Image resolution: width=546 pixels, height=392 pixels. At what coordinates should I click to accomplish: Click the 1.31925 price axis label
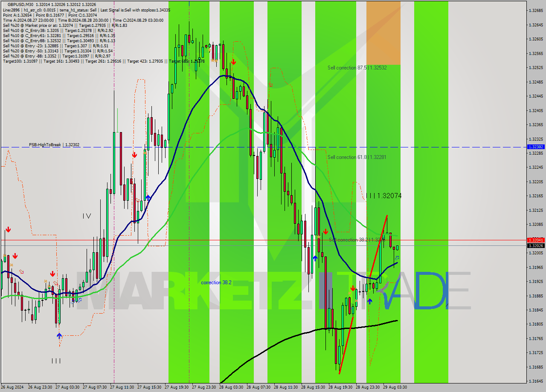coord(536,281)
